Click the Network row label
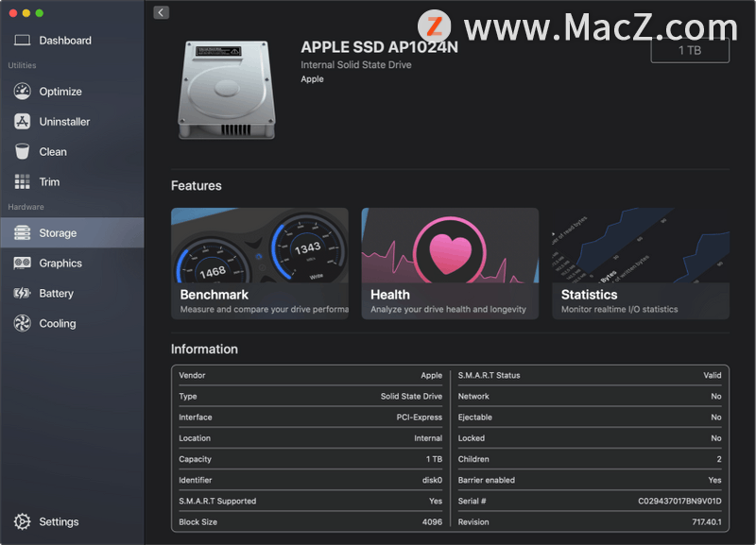This screenshot has width=756, height=545. [x=473, y=396]
